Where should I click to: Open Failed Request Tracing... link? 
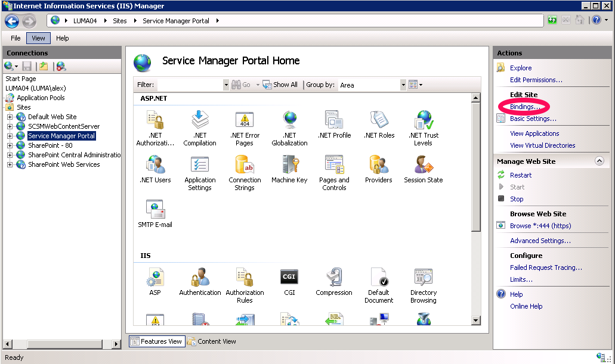tap(546, 267)
